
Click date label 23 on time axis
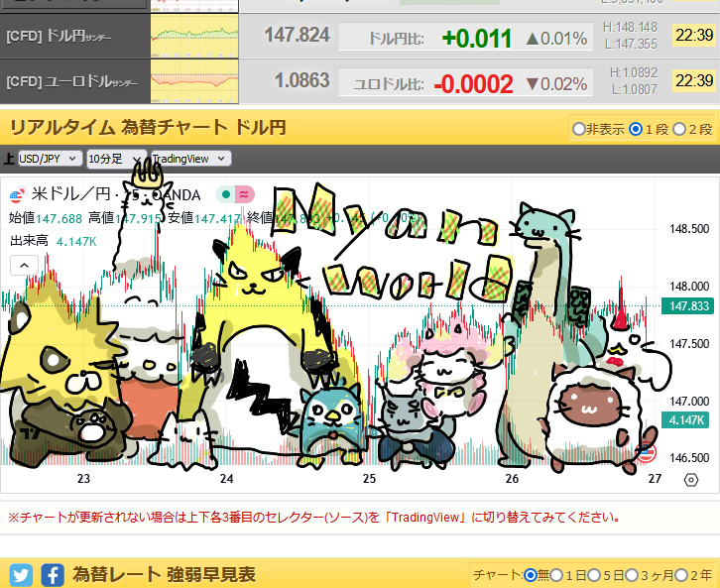click(x=83, y=479)
